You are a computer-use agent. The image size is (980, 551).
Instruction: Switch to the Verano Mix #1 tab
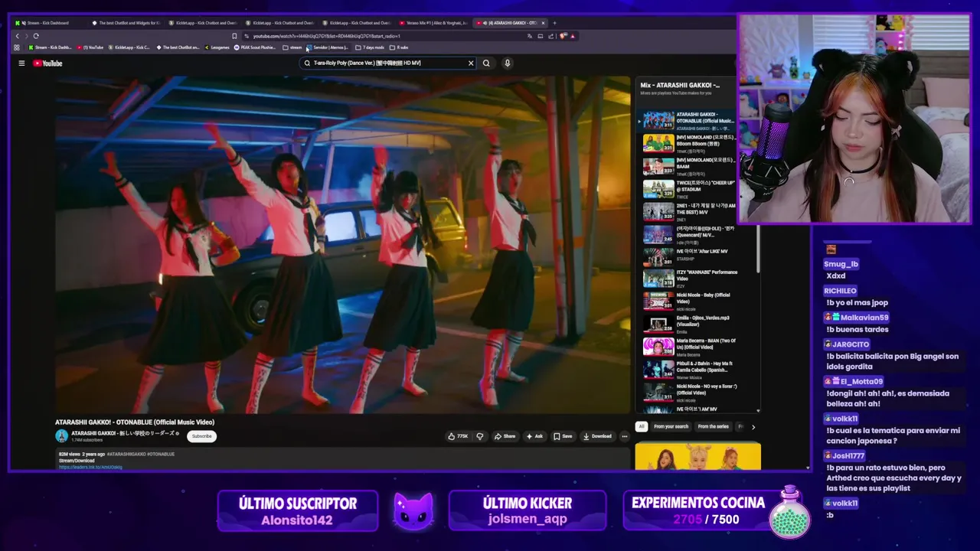pyautogui.click(x=433, y=23)
